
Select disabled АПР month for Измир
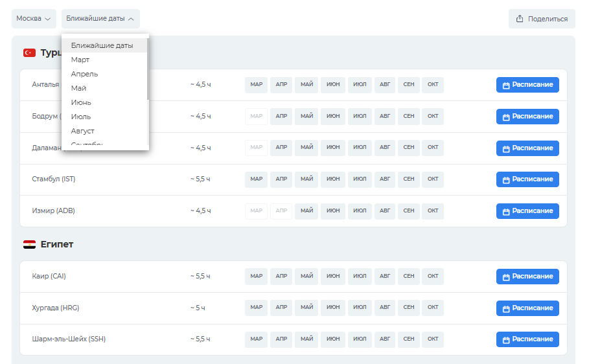pyautogui.click(x=281, y=210)
